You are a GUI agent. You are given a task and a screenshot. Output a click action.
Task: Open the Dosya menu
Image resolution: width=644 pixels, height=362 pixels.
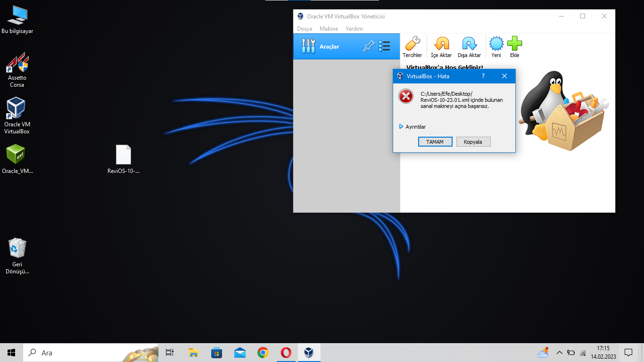pos(305,29)
